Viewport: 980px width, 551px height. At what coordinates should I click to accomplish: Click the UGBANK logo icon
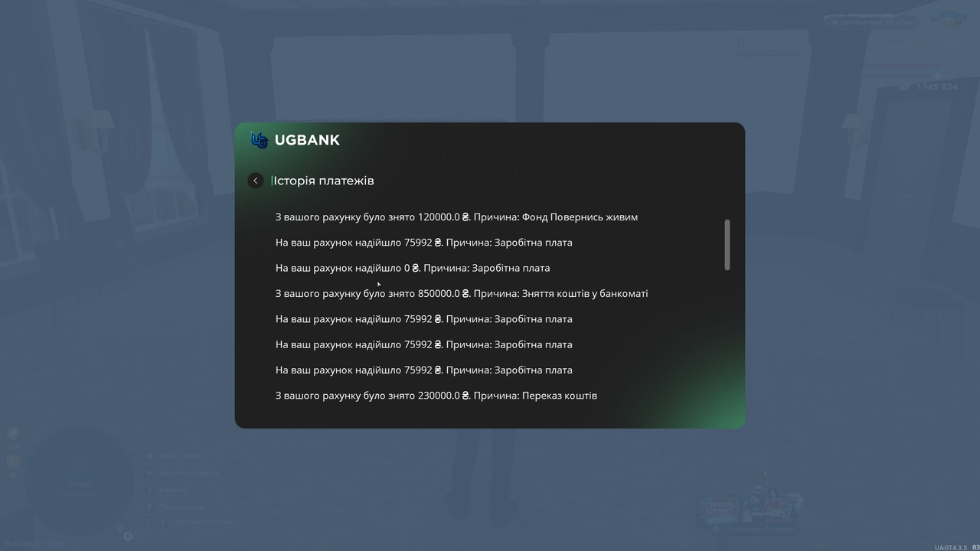[x=260, y=140]
